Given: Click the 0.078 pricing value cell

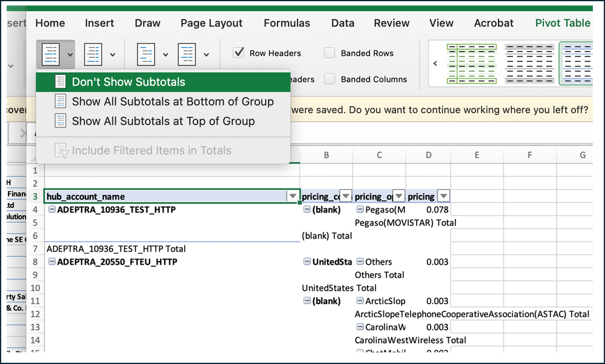Looking at the screenshot, I should [x=428, y=210].
